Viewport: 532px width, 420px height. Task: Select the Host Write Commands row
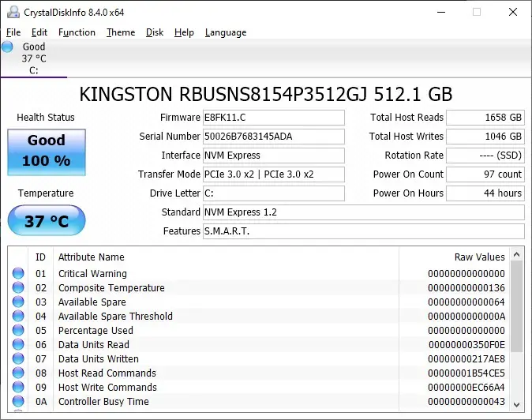pyautogui.click(x=259, y=388)
